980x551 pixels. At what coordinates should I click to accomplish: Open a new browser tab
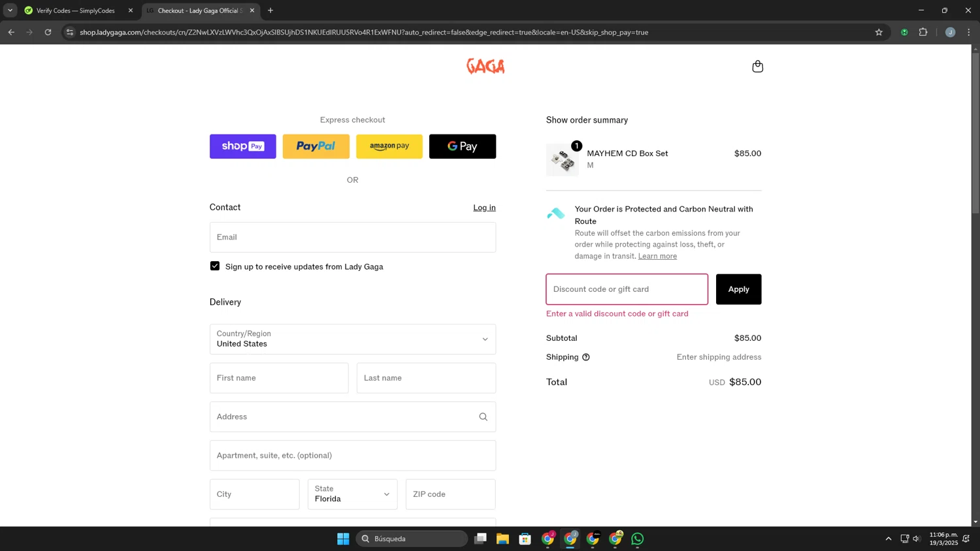pyautogui.click(x=270, y=10)
